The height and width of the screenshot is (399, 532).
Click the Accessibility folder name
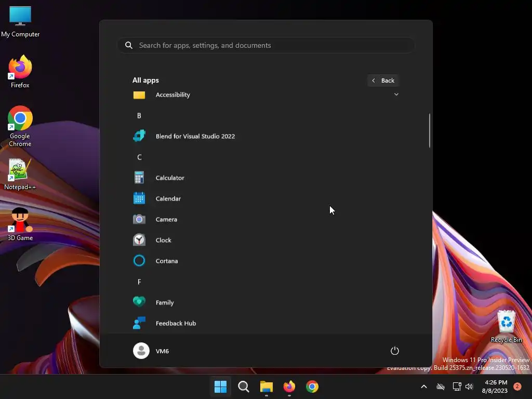172,95
